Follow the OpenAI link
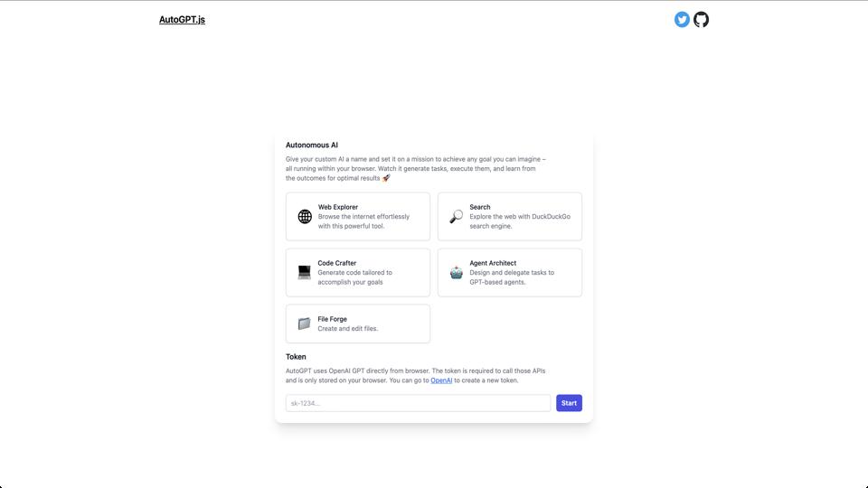Screen dimensions: 868x488 click(441, 380)
